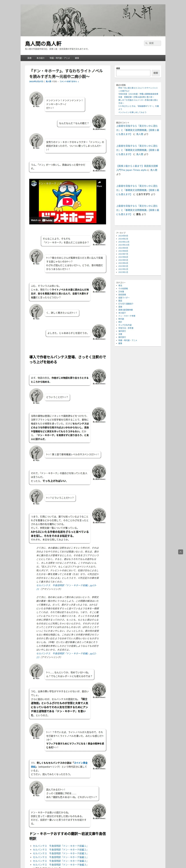Click the magnifier icon in the header search
This screenshot has width=186, height=868.
point(146,43)
